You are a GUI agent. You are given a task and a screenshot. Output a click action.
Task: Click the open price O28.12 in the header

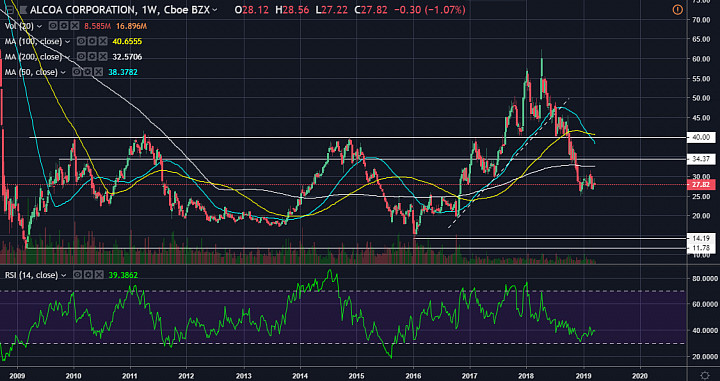pos(252,9)
